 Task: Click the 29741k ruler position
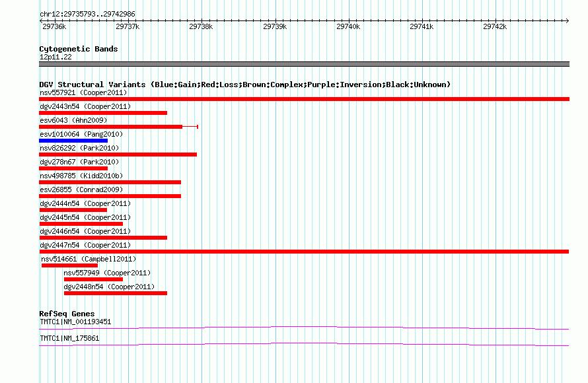point(422,26)
